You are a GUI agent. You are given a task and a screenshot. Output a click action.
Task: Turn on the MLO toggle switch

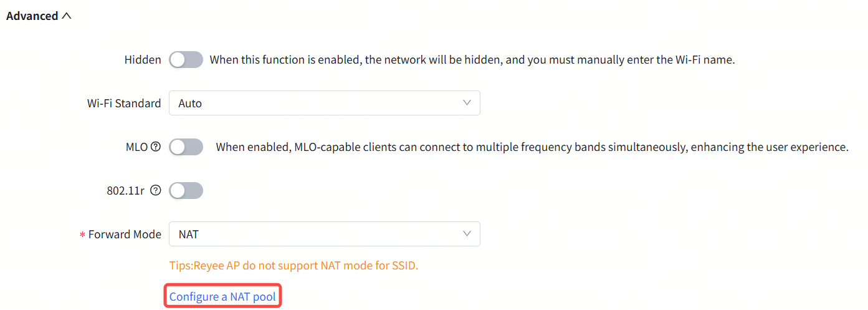click(186, 147)
